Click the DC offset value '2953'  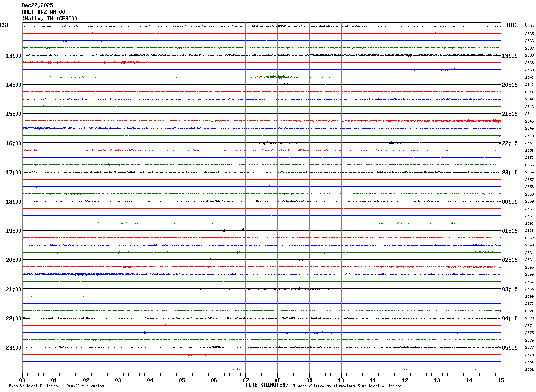click(529, 158)
